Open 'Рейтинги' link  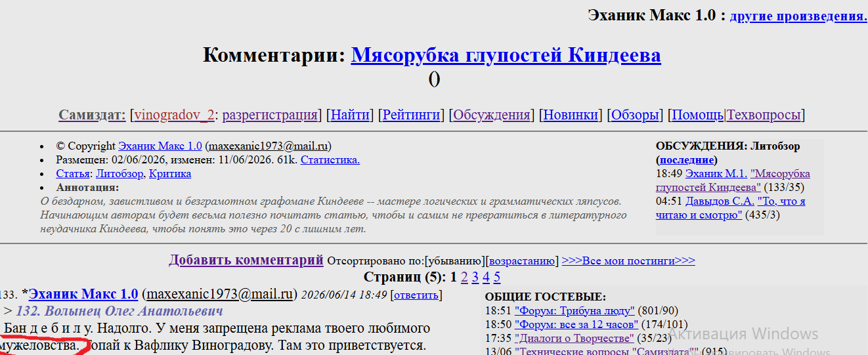click(x=411, y=115)
